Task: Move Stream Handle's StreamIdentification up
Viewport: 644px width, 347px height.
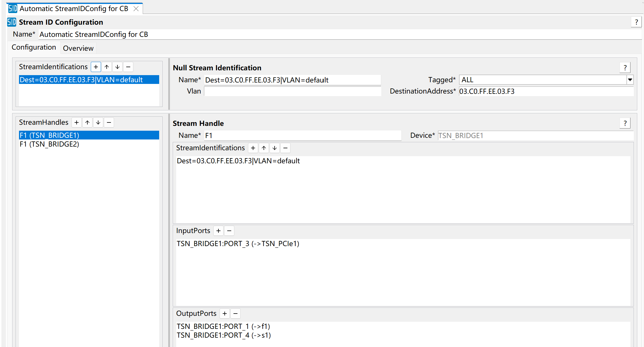Action: coord(264,148)
